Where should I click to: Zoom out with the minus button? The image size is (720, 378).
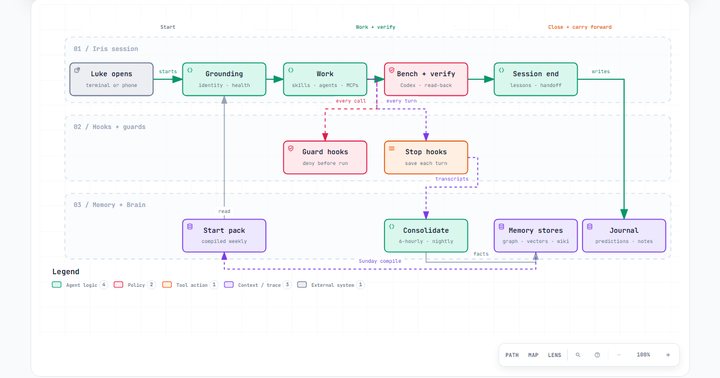(619, 355)
